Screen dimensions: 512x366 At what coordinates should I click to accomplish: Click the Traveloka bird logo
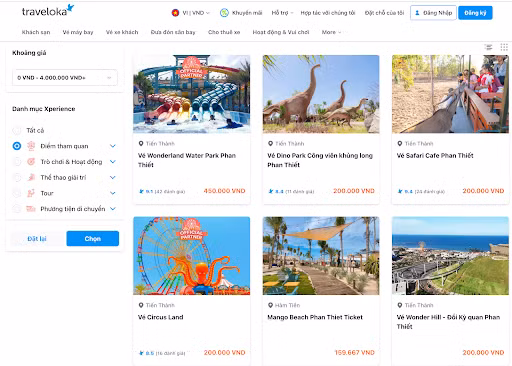(x=70, y=8)
